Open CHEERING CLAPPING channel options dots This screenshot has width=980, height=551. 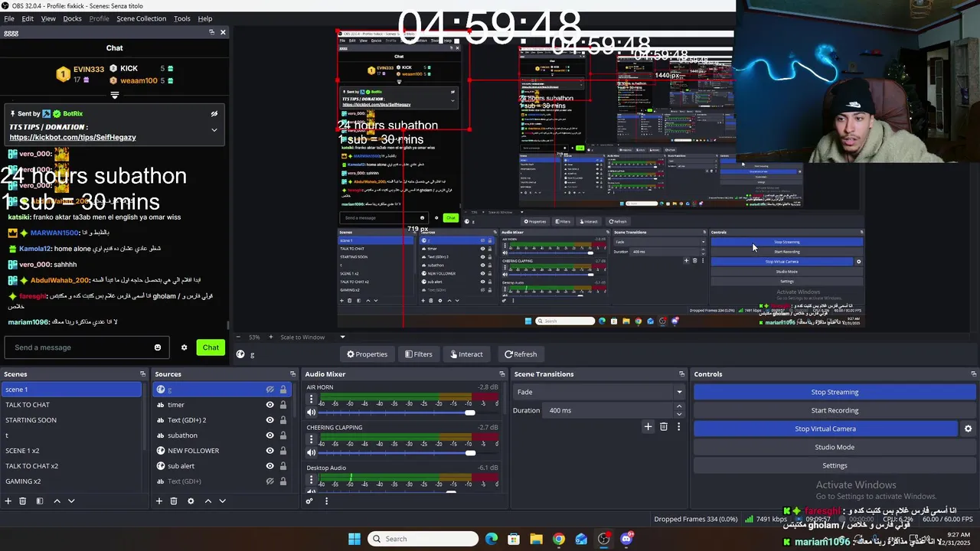pos(311,440)
